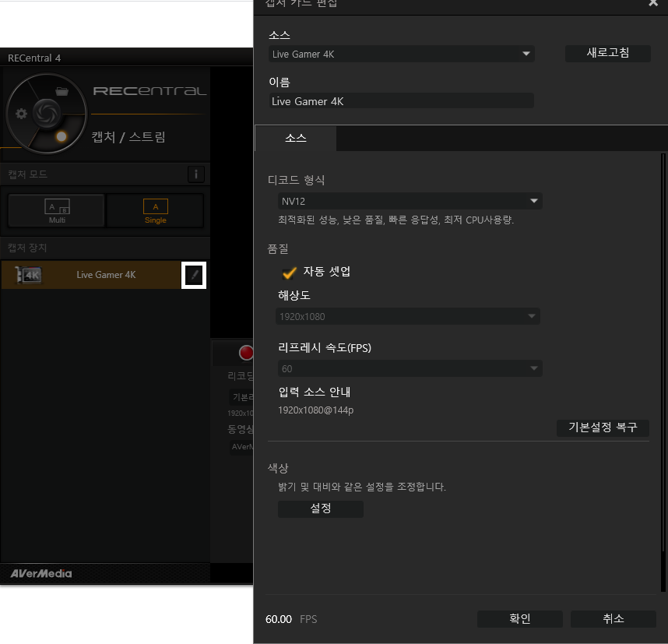Screen dimensions: 668x644
Task: Toggle the 자동 셋업 checkbox
Action: 290,272
